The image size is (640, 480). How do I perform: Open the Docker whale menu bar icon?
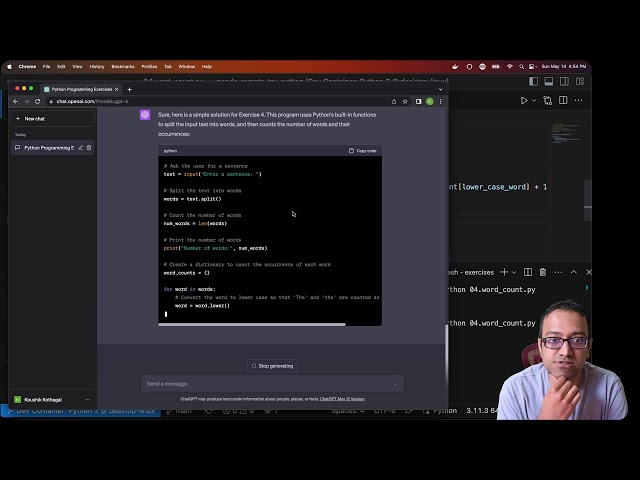[x=455, y=67]
